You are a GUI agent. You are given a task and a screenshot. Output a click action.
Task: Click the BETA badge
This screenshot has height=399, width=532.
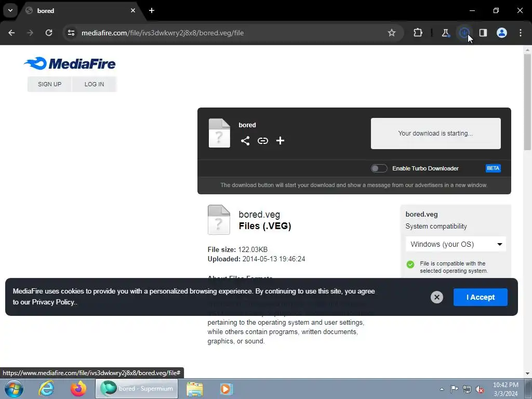point(493,168)
